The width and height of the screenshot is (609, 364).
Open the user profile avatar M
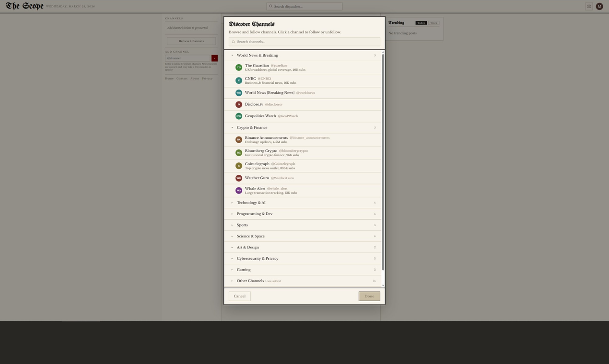pyautogui.click(x=599, y=6)
